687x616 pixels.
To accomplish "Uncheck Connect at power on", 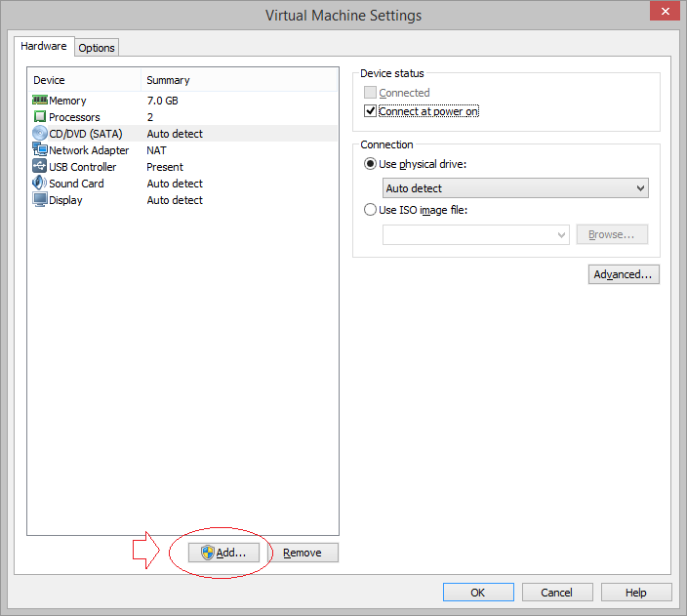I will point(370,111).
